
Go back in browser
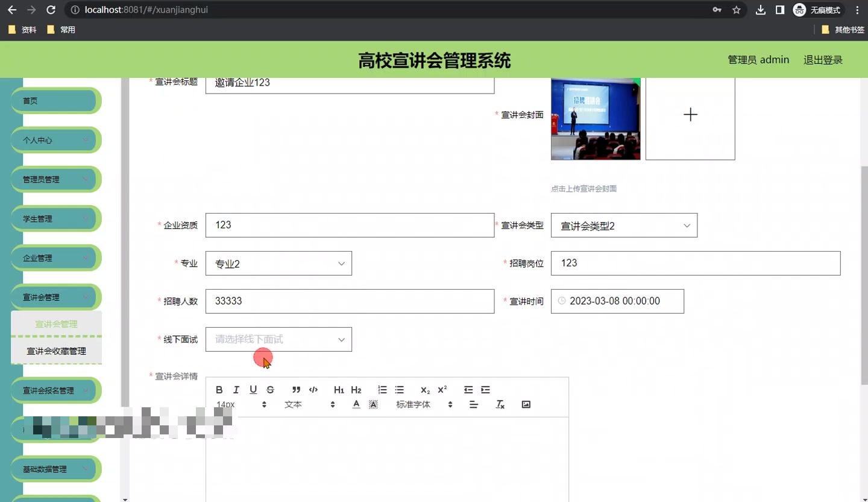click(x=12, y=10)
